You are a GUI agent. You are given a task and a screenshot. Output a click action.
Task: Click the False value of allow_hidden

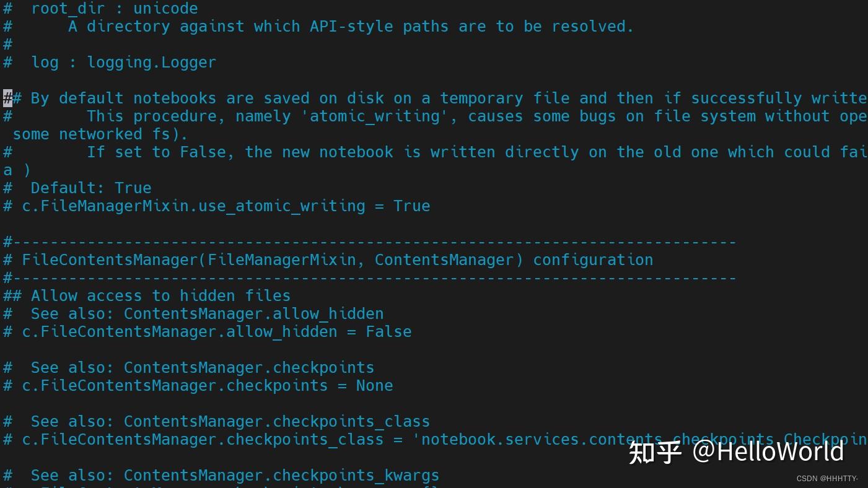tap(388, 332)
